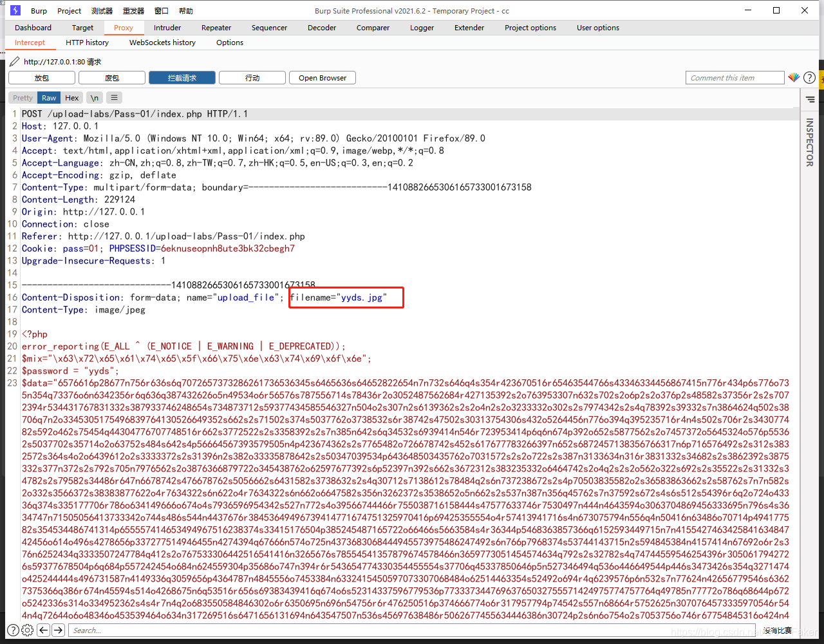Click the Content-Length: 229124 header line
The height and width of the screenshot is (644, 824).
click(x=79, y=200)
